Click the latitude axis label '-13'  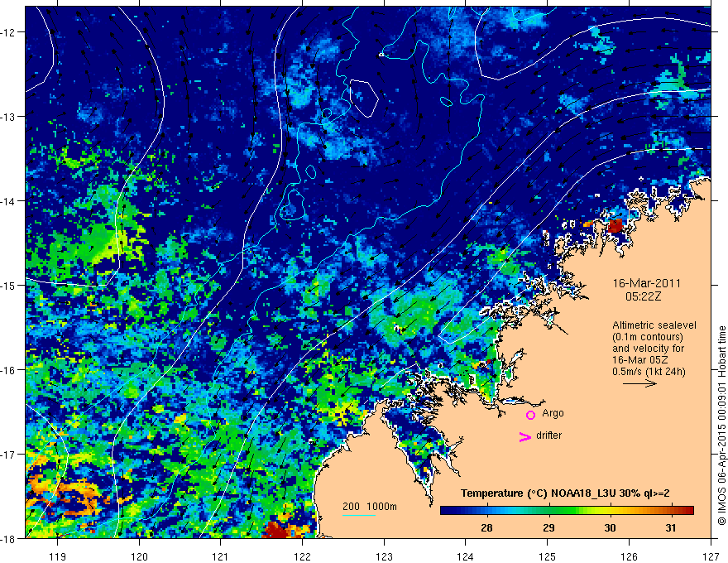[x=8, y=117]
